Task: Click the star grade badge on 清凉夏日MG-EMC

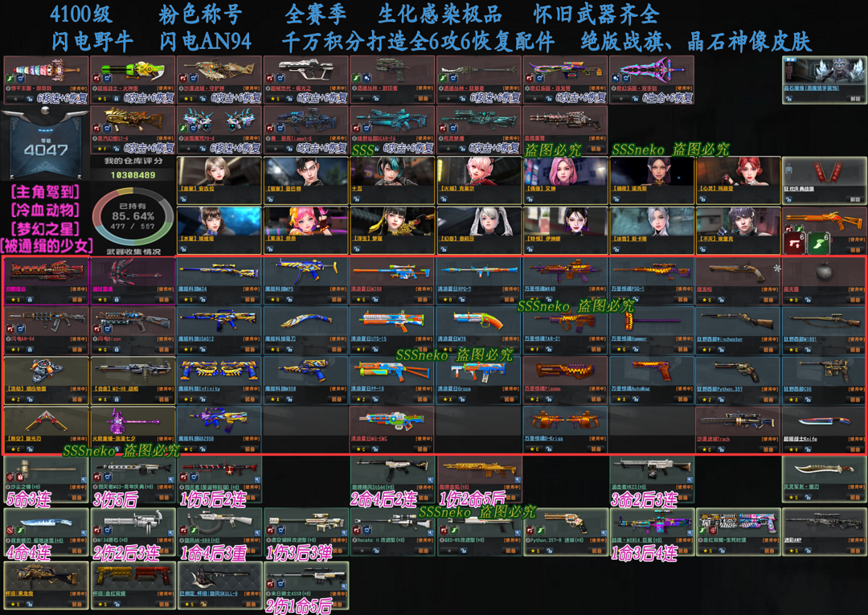Action: coord(362,449)
